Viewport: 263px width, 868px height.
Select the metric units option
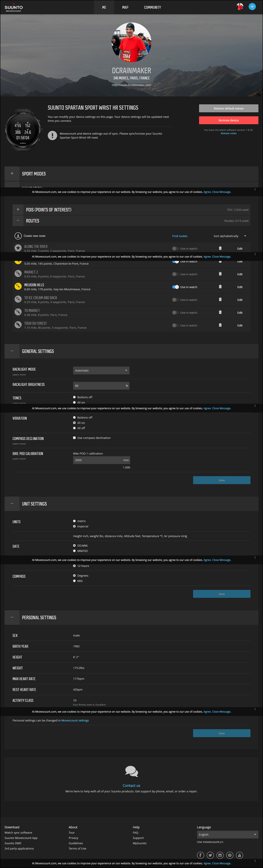[74, 521]
